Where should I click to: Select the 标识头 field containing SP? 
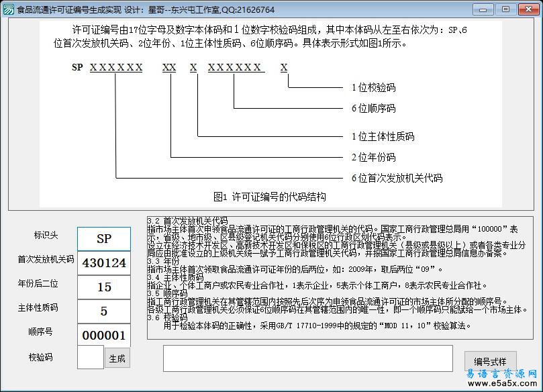(x=104, y=239)
